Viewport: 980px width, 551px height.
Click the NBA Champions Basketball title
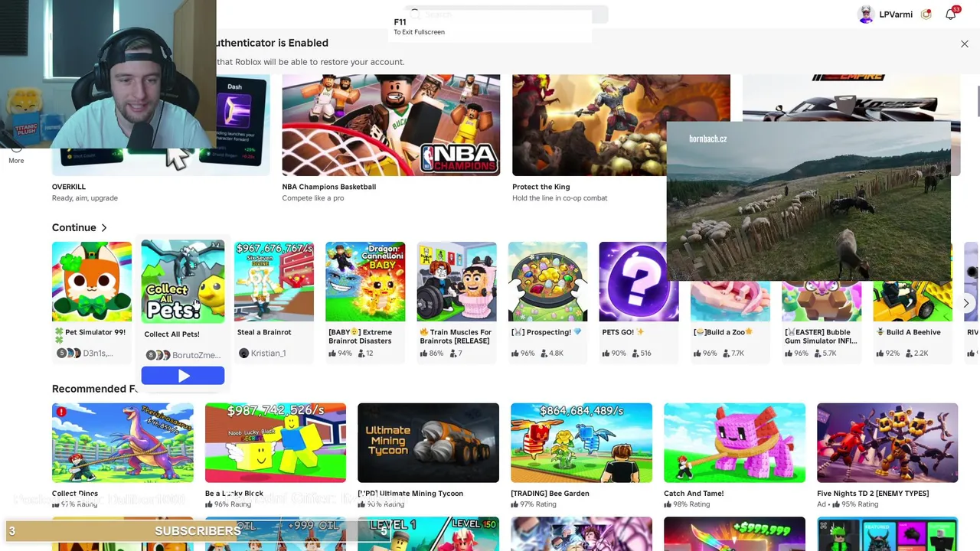click(x=329, y=187)
